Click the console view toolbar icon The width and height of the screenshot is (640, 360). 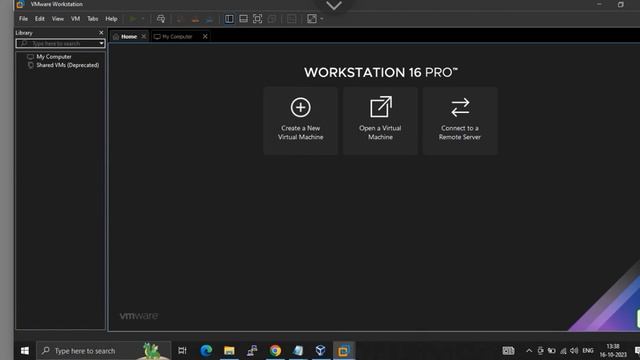click(x=291, y=19)
